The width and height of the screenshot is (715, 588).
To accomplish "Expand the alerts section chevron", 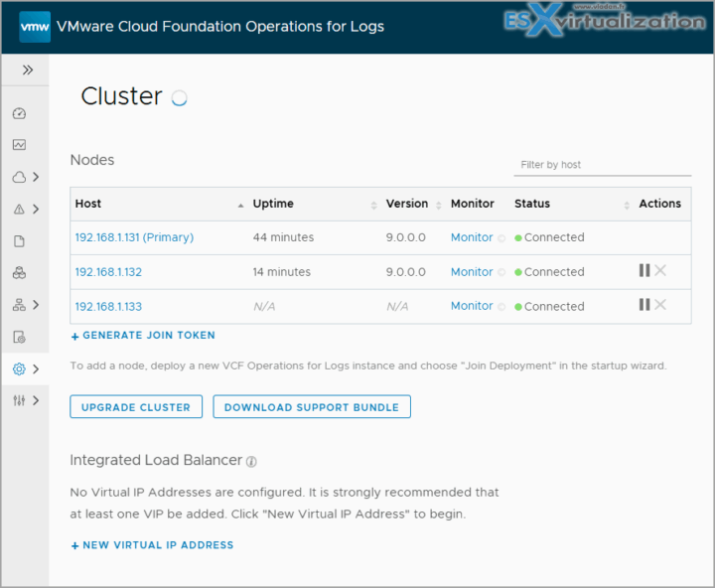I will [x=36, y=210].
